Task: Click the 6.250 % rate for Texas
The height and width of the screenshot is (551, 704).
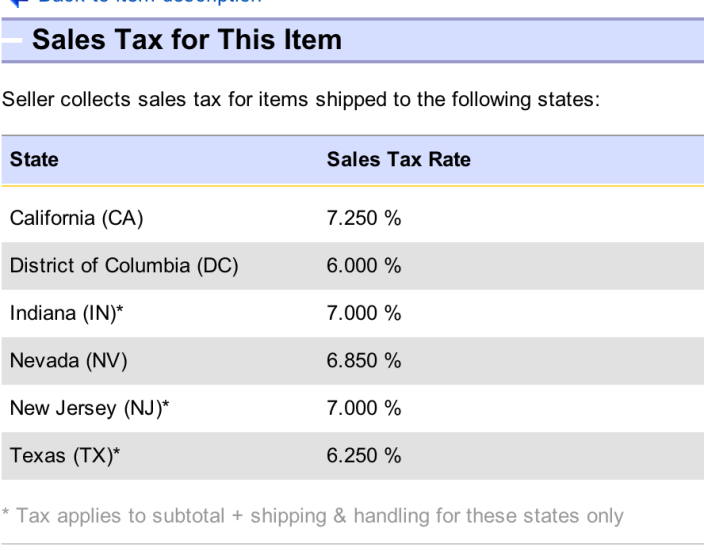Action: click(x=364, y=456)
